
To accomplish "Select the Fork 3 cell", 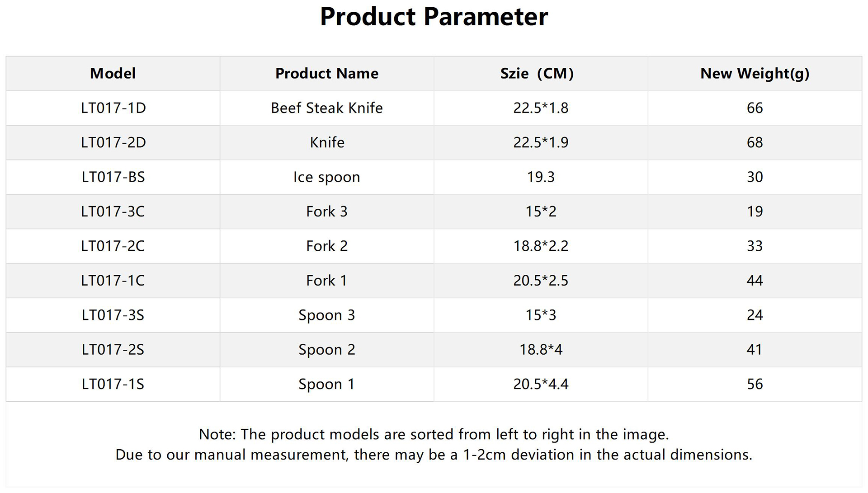I will tap(327, 211).
